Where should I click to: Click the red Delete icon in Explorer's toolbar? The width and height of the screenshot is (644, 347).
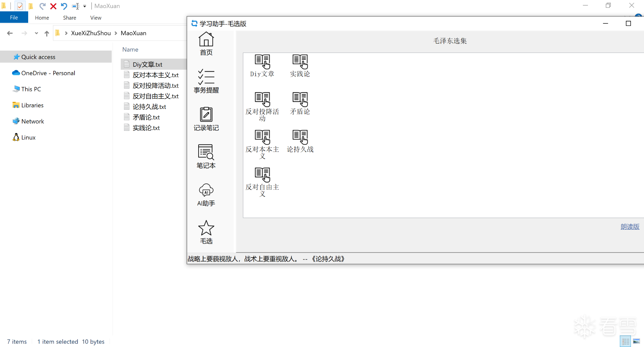tap(53, 6)
